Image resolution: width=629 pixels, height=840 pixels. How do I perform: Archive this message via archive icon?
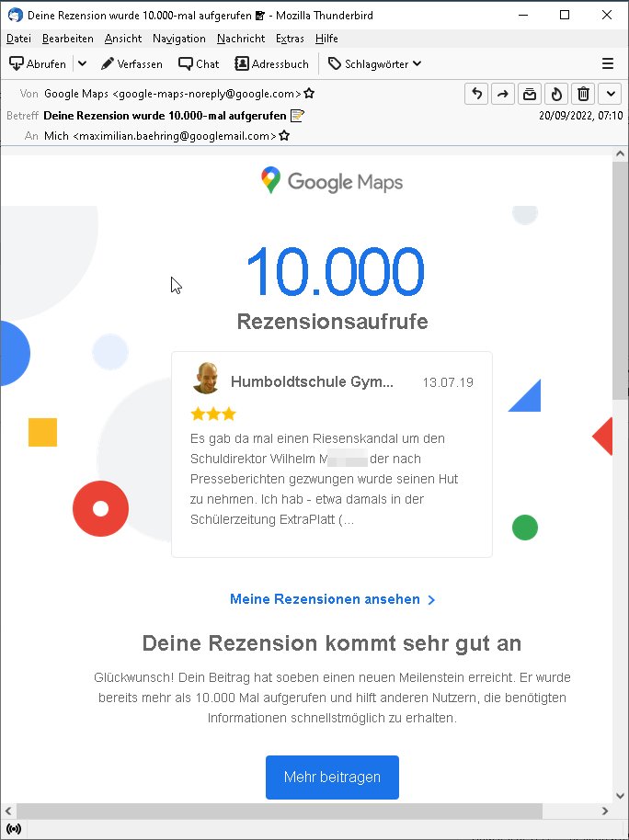(x=530, y=95)
